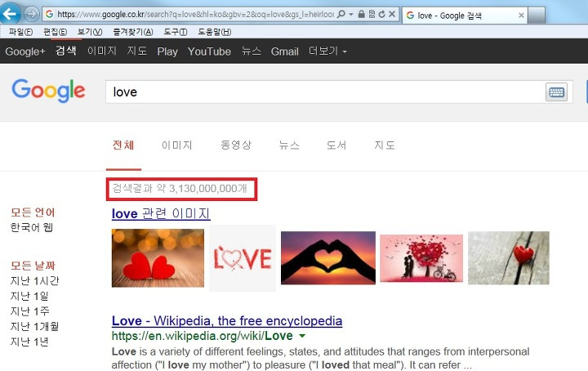Click the security lock icon
This screenshot has height=371, width=588.
(x=361, y=14)
